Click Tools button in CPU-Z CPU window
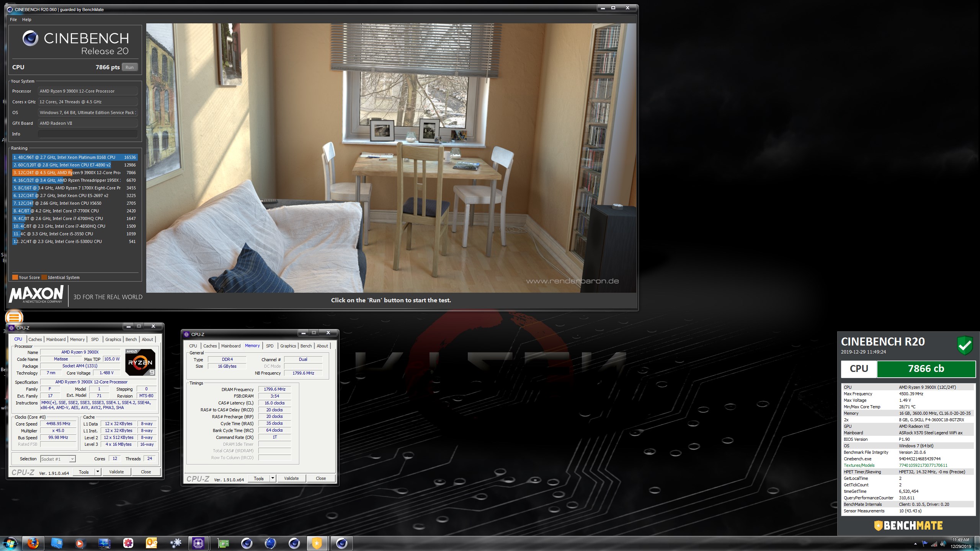Image resolution: width=980 pixels, height=551 pixels. (x=84, y=472)
